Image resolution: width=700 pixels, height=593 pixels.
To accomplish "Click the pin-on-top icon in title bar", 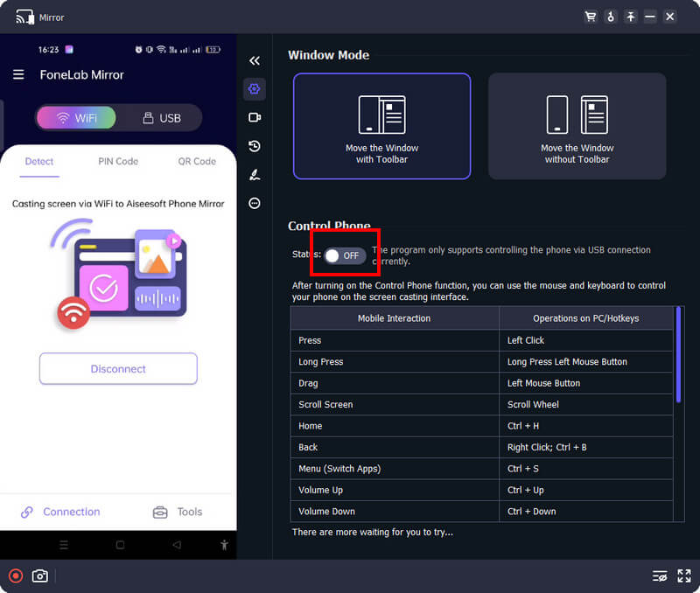I will pyautogui.click(x=630, y=17).
